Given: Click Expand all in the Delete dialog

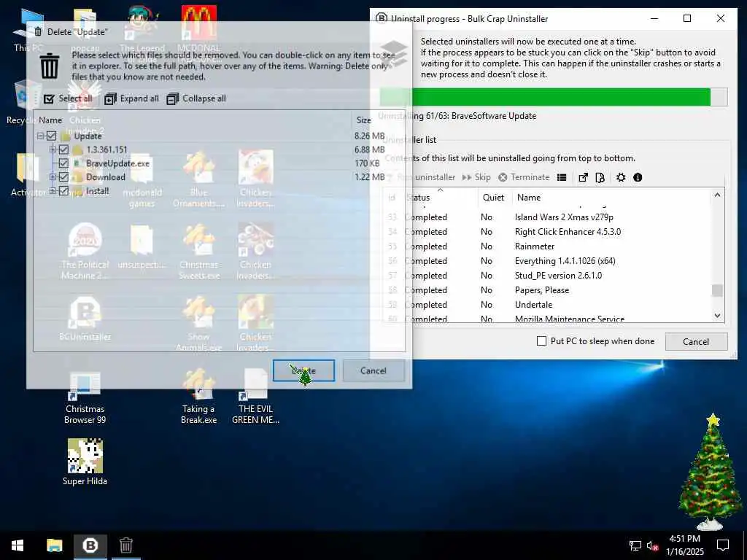Looking at the screenshot, I should pyautogui.click(x=131, y=98).
